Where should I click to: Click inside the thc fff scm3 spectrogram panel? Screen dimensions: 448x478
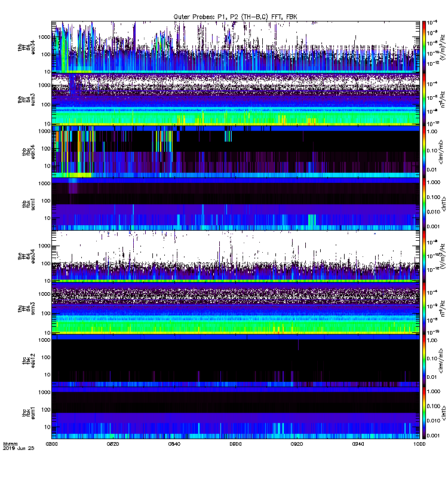click(x=235, y=308)
